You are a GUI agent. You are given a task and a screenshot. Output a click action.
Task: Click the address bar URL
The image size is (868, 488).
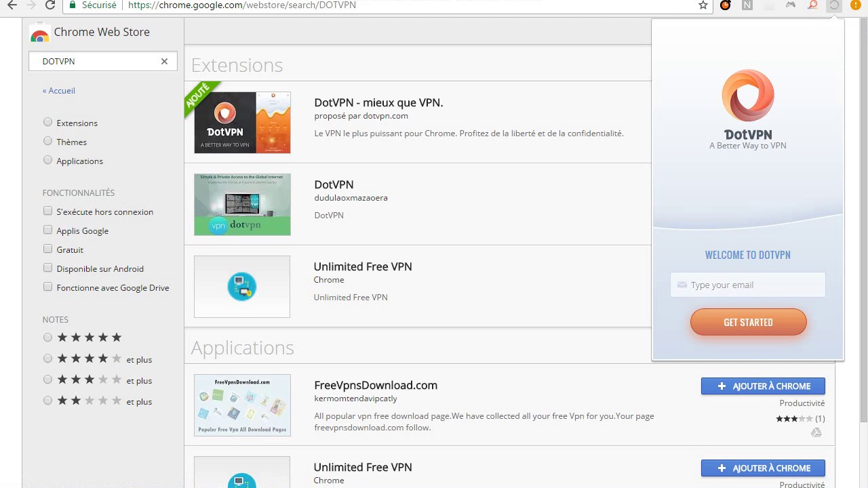click(x=242, y=5)
